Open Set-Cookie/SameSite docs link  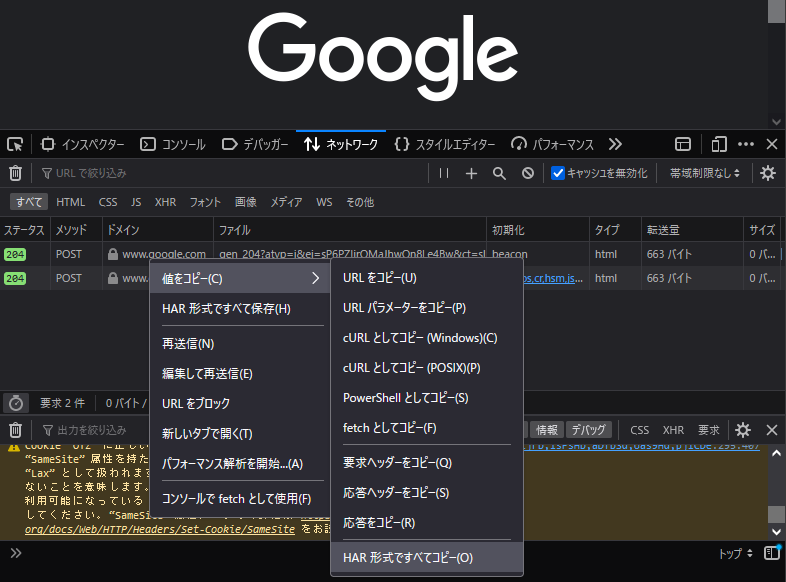[x=160, y=529]
